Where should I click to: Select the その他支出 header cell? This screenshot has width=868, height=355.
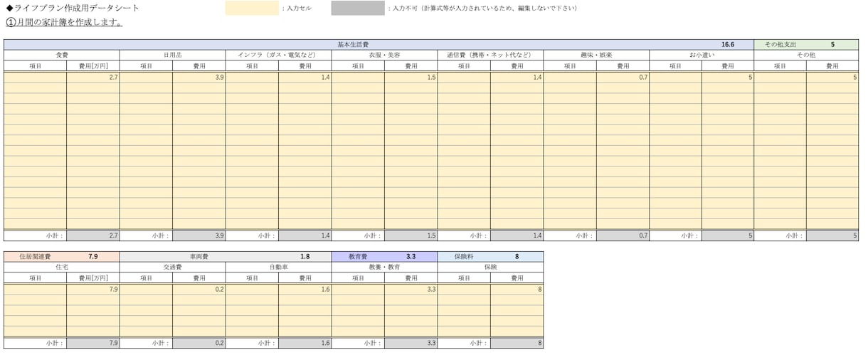point(780,44)
